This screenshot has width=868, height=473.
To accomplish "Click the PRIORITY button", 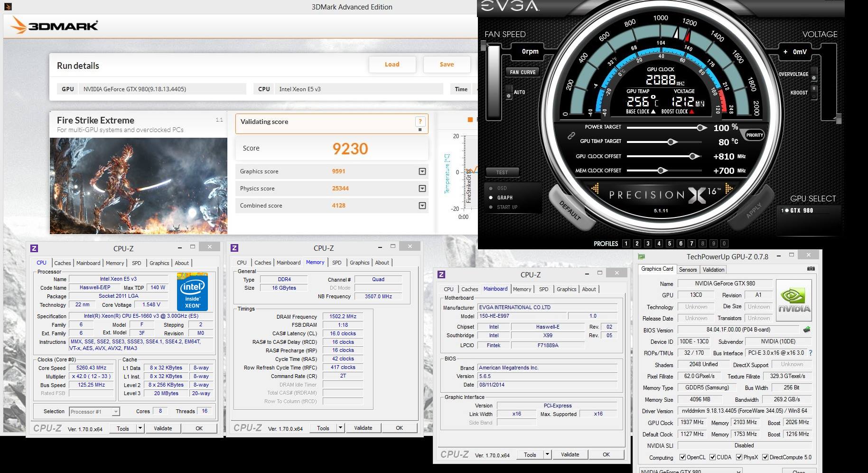I will click(x=754, y=135).
